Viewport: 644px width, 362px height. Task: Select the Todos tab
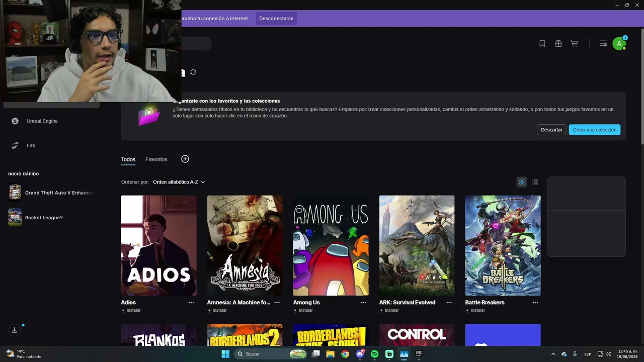[128, 159]
